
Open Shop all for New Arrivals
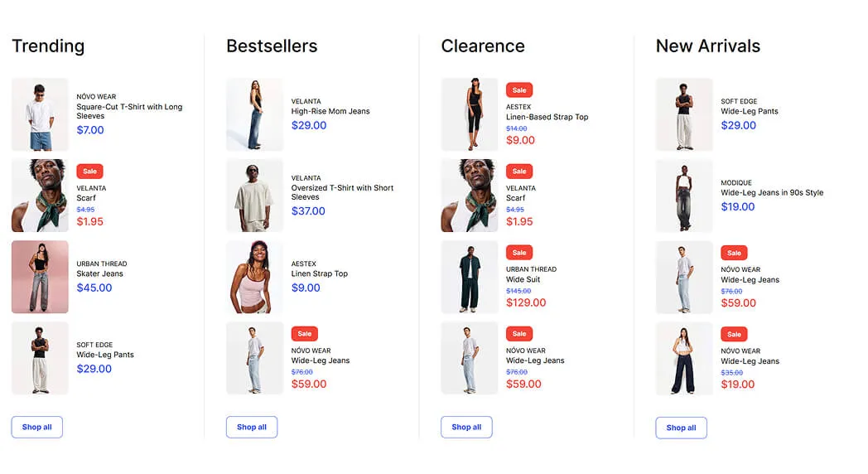[681, 428]
